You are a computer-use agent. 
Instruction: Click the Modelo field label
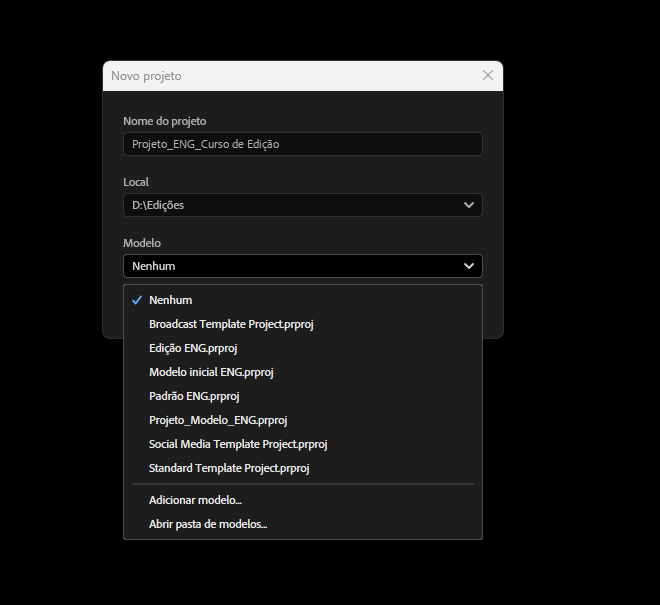[x=142, y=243]
